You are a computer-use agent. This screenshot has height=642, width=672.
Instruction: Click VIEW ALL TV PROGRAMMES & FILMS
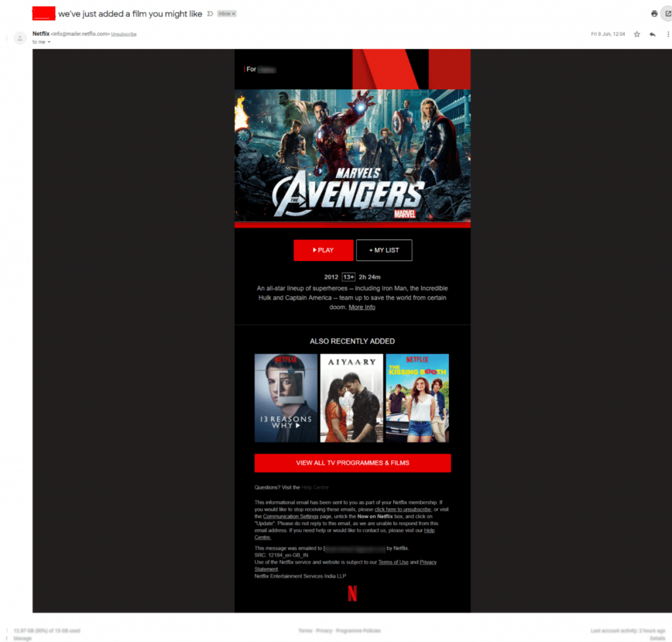pyautogui.click(x=352, y=463)
